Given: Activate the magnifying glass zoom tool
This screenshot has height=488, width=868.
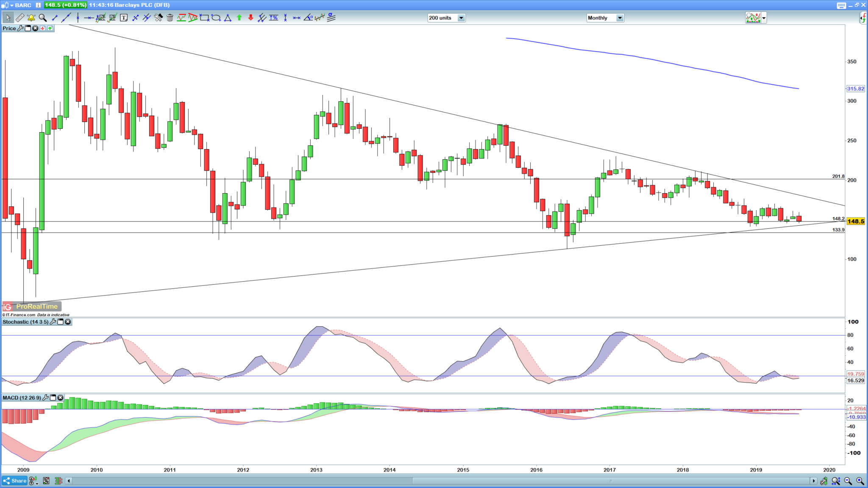Looking at the screenshot, I should pos(43,18).
